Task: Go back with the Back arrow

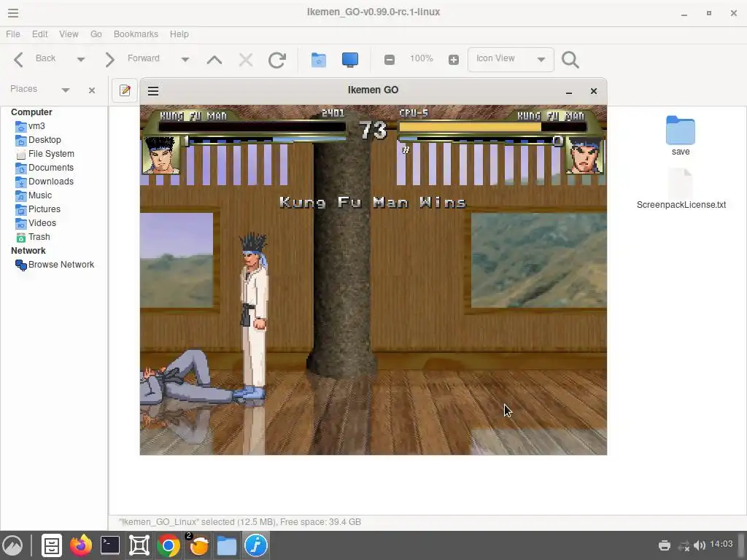Action: pos(18,60)
